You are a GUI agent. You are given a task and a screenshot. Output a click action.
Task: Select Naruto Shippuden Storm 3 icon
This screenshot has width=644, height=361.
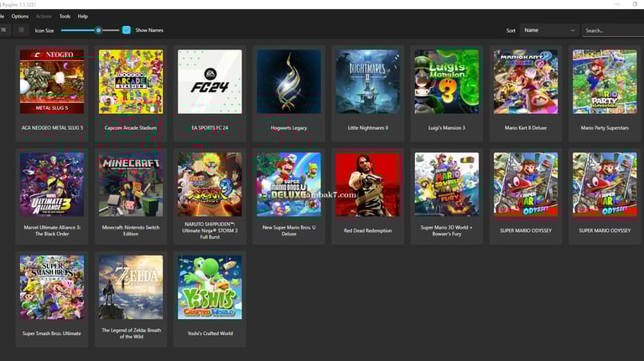click(x=210, y=184)
